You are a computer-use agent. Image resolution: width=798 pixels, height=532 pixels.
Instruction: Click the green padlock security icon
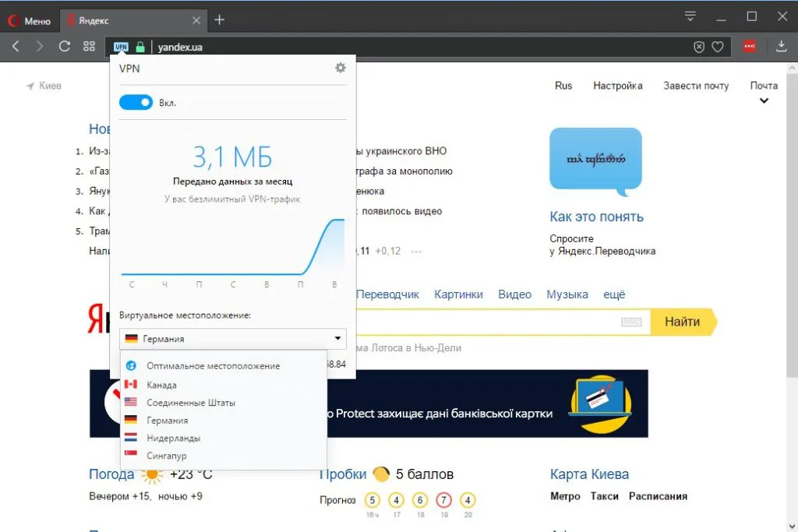tap(140, 47)
